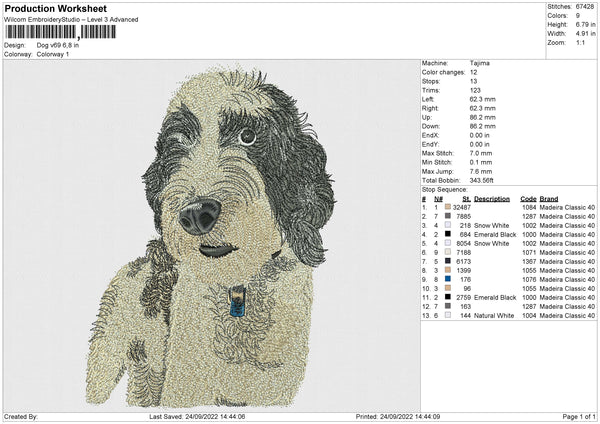Click the Stop Sequence heading
The height and width of the screenshot is (424, 600).
coord(444,190)
